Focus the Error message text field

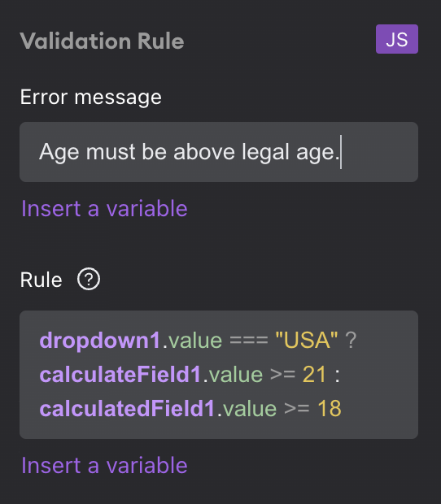pyautogui.click(x=219, y=152)
